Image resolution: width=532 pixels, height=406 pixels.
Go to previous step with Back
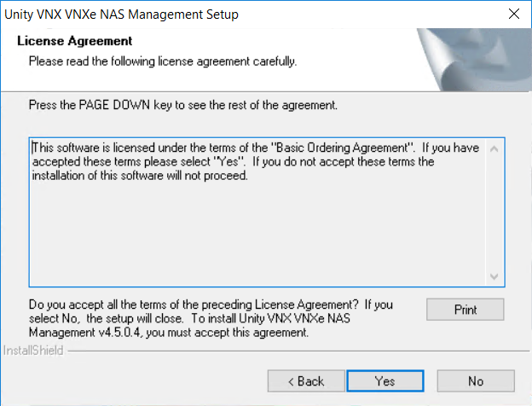[x=305, y=380]
